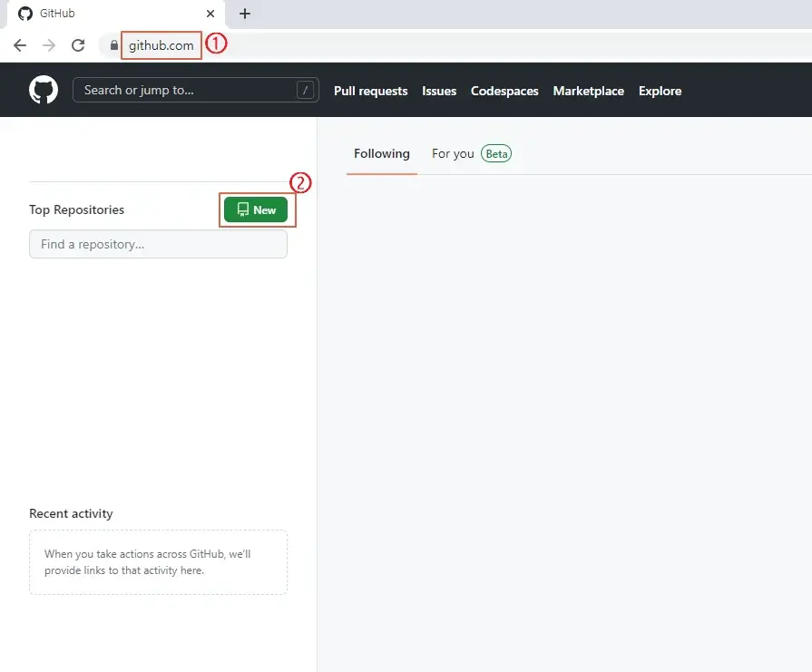Click the Beta badge label
This screenshot has width=812, height=672.
coord(496,154)
